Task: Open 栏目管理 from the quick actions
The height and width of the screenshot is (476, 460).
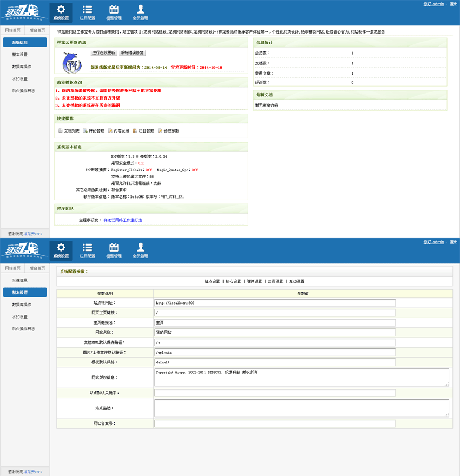Action: [135, 131]
